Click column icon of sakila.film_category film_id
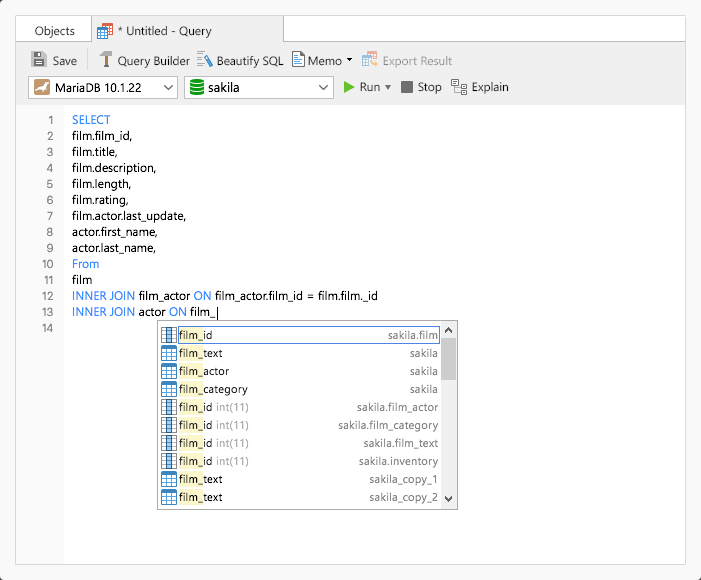 (169, 425)
